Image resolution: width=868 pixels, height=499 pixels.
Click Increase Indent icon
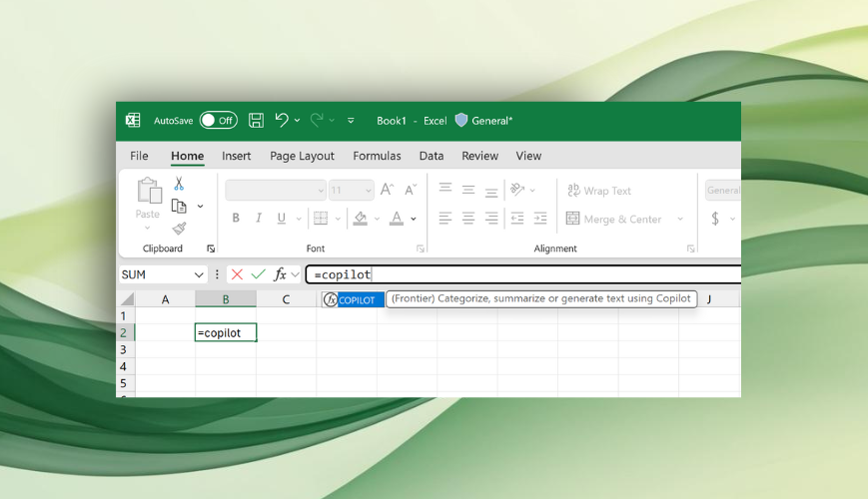(x=540, y=218)
